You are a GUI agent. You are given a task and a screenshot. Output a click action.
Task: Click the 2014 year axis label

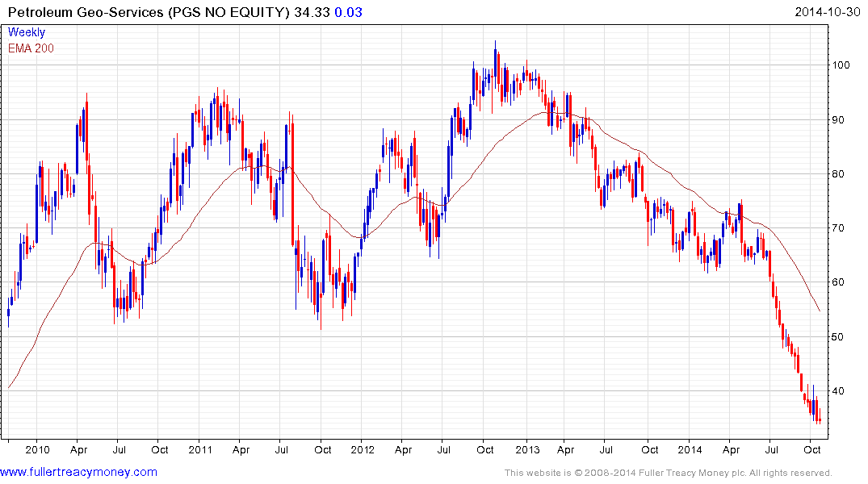click(x=690, y=449)
